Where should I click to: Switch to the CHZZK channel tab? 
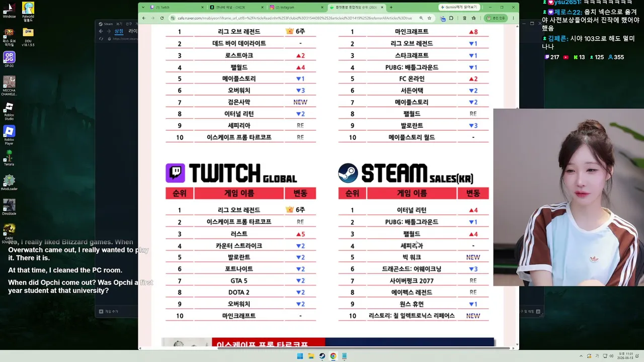coord(235,8)
